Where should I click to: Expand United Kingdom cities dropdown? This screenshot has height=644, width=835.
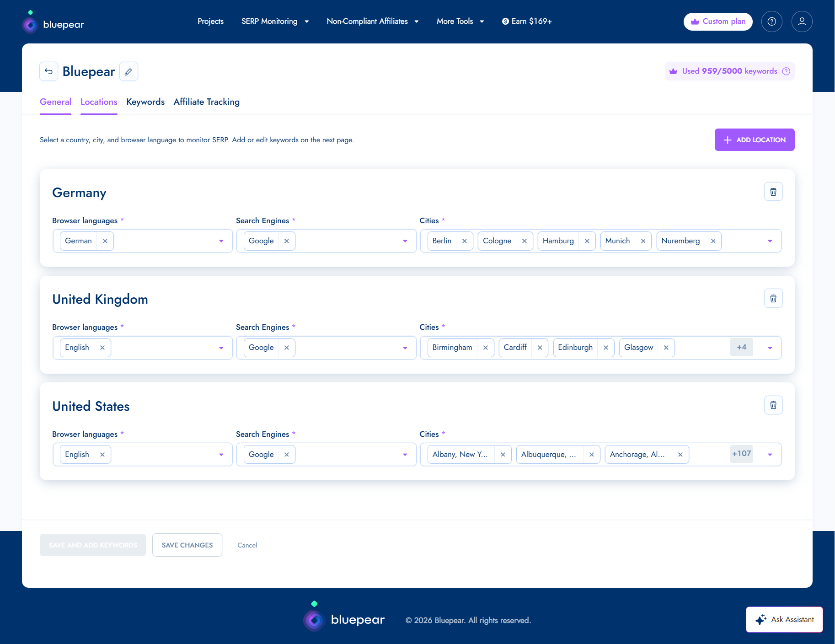click(x=770, y=348)
